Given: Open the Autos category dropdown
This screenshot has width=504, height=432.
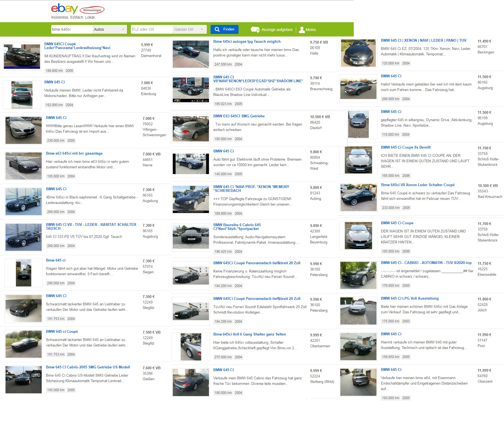Looking at the screenshot, I should coord(110,29).
